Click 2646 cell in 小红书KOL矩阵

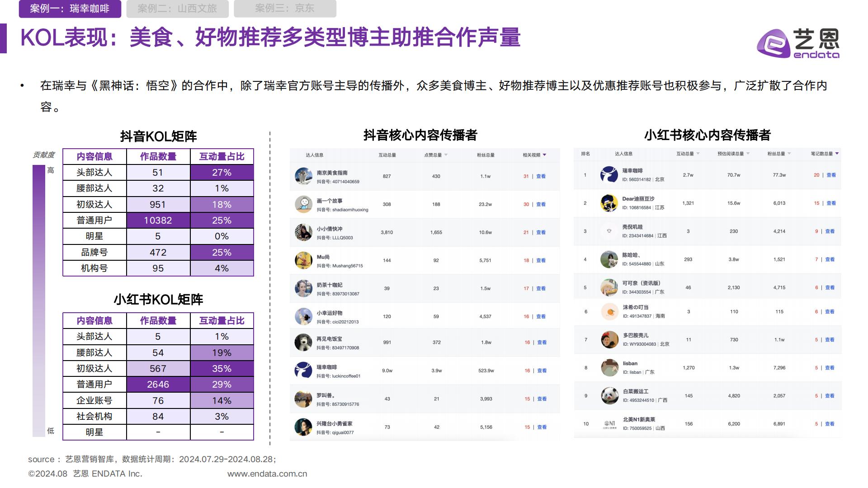tap(158, 385)
